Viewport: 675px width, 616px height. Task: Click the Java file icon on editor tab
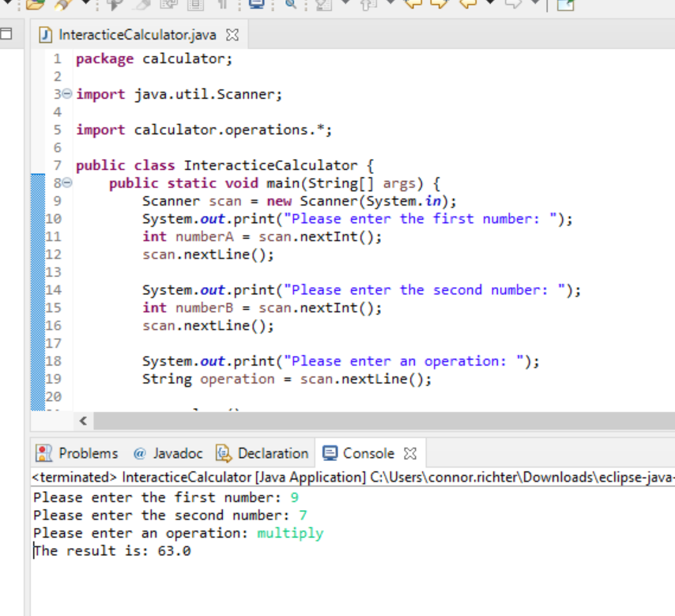45,35
